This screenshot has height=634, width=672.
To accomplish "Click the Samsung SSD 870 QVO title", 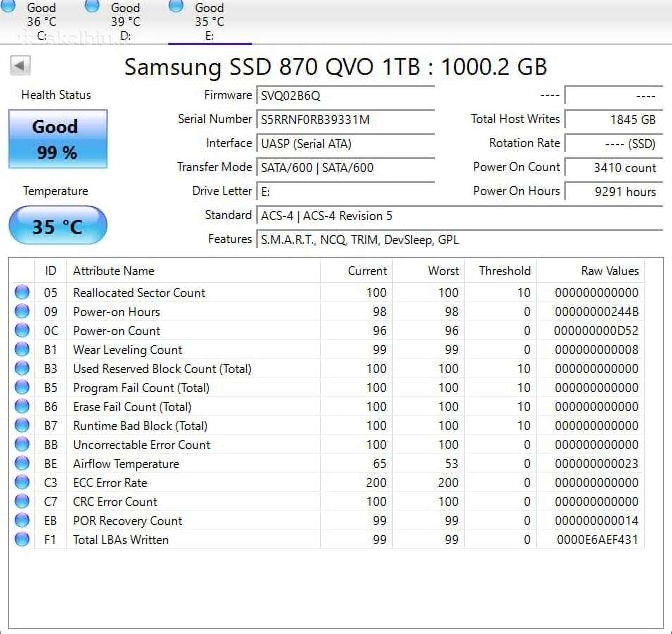I will [335, 67].
